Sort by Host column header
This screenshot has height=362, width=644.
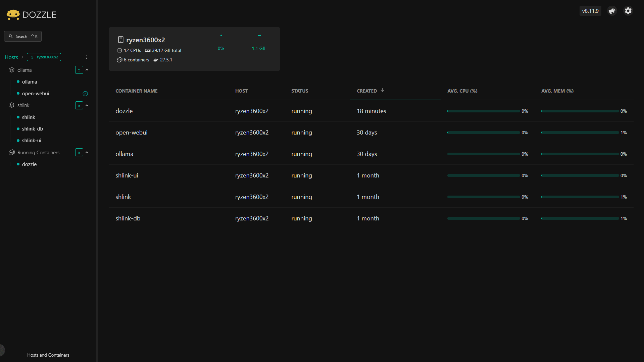tap(241, 91)
